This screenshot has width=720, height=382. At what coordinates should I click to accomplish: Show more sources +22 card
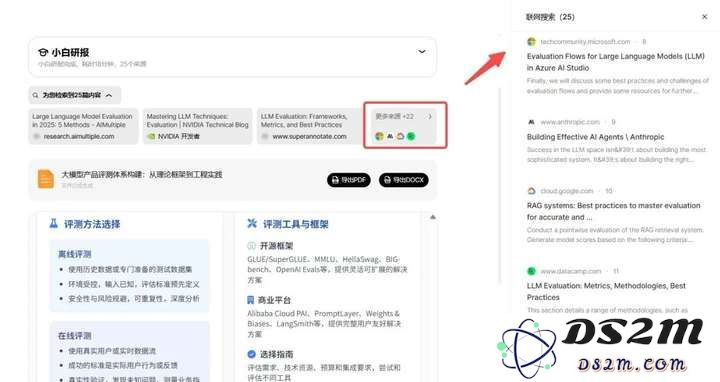pyautogui.click(x=405, y=125)
